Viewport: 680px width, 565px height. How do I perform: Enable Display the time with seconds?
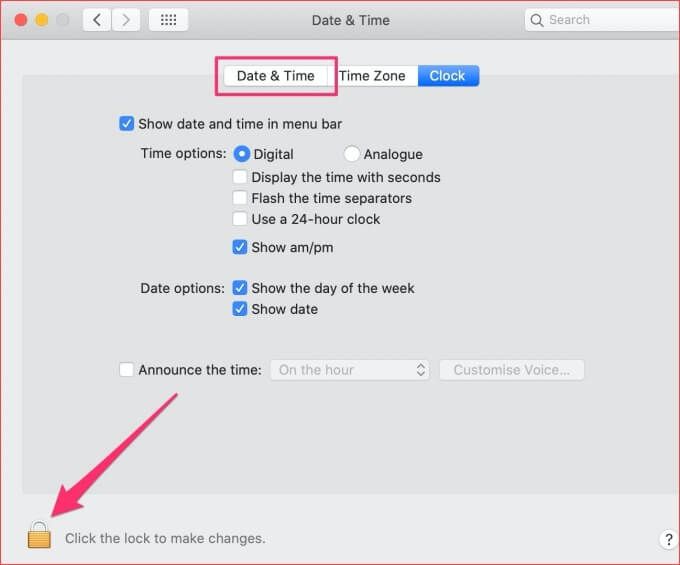point(240,177)
